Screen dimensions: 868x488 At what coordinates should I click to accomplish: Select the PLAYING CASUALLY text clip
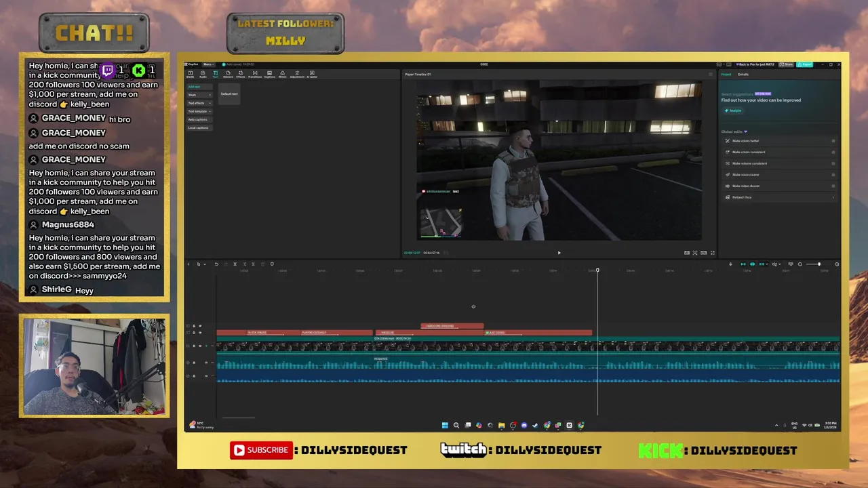tap(336, 333)
